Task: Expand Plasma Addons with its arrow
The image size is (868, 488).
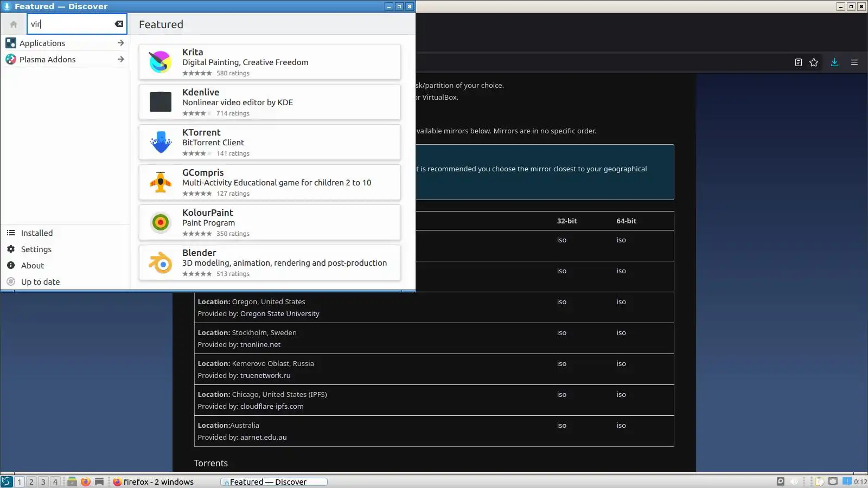Action: (x=120, y=59)
